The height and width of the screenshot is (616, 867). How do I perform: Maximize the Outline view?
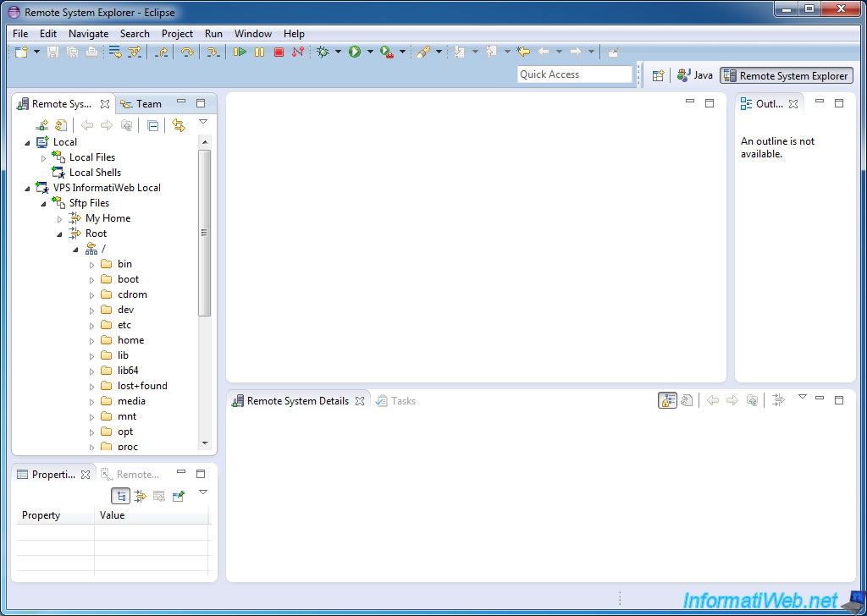click(x=839, y=103)
